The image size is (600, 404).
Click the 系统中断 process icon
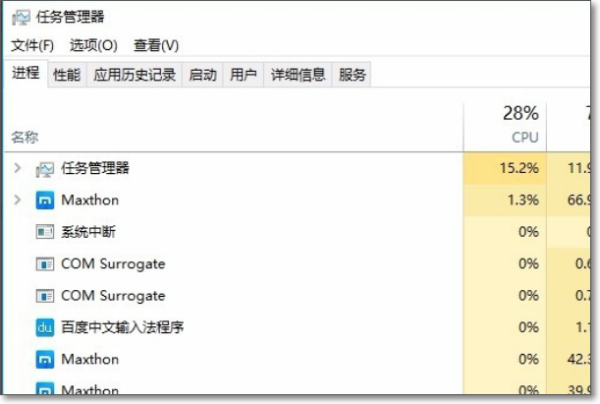click(45, 232)
